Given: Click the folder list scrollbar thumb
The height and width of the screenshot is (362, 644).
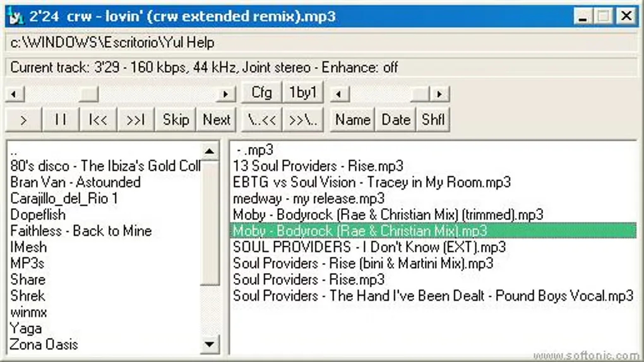Looking at the screenshot, I should click(x=210, y=223).
